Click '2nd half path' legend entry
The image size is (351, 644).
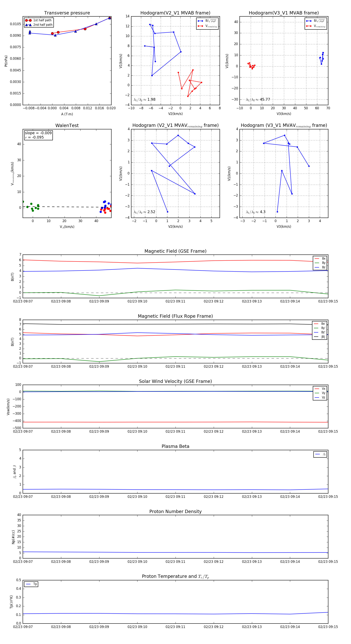(38, 25)
